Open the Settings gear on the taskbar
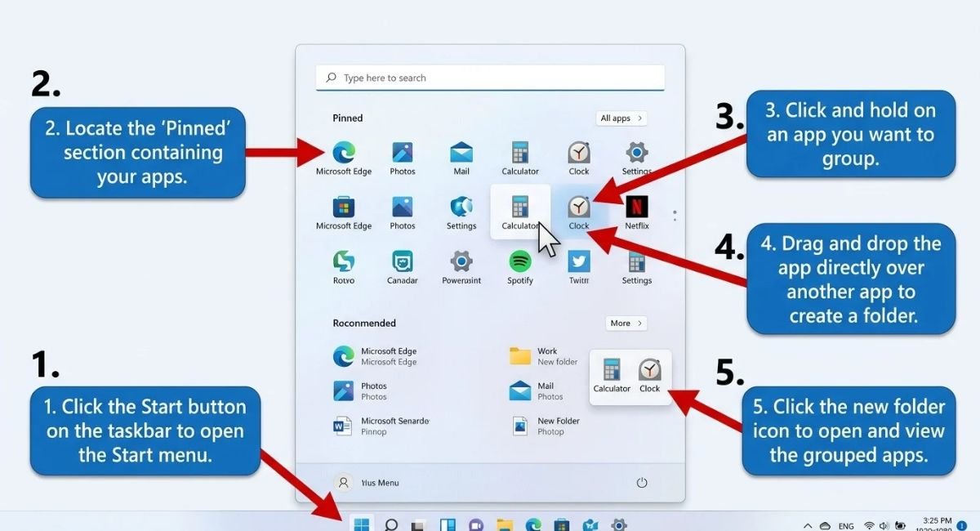980x531 pixels. (619, 525)
